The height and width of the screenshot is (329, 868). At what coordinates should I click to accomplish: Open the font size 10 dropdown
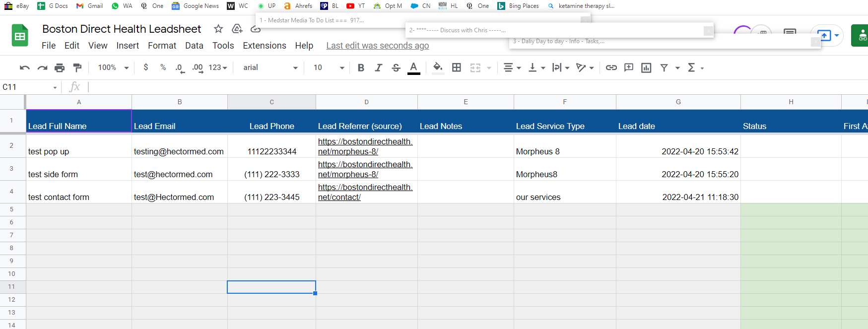point(329,67)
